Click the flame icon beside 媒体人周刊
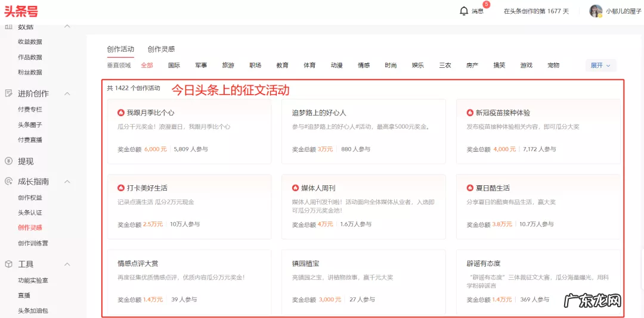 (x=295, y=188)
